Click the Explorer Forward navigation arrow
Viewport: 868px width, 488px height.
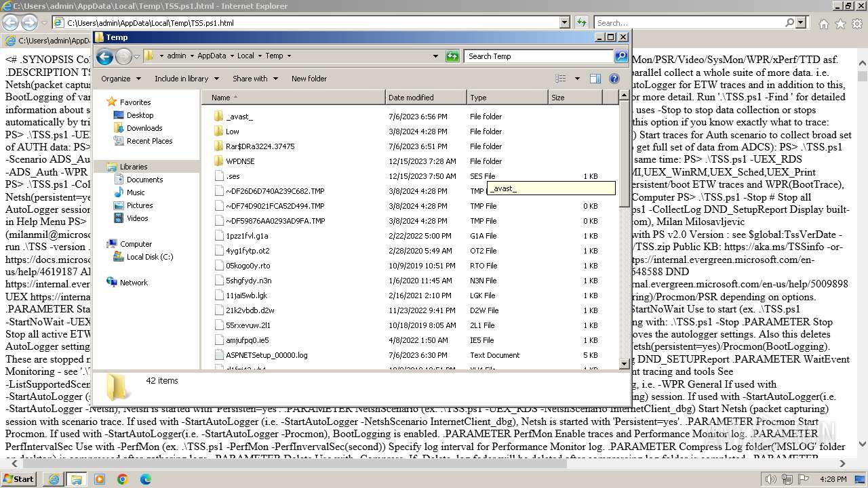pos(123,56)
